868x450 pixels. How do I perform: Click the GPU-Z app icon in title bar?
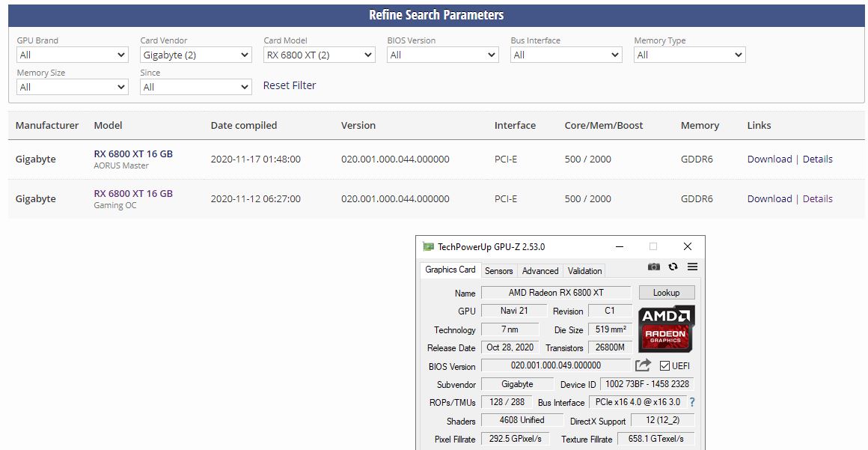pos(428,246)
